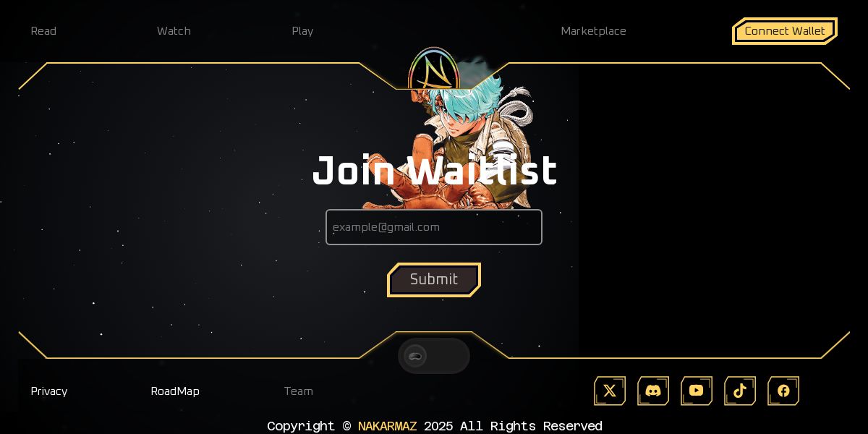The image size is (868, 434).
Task: Open the TikTok social icon
Action: (x=740, y=391)
